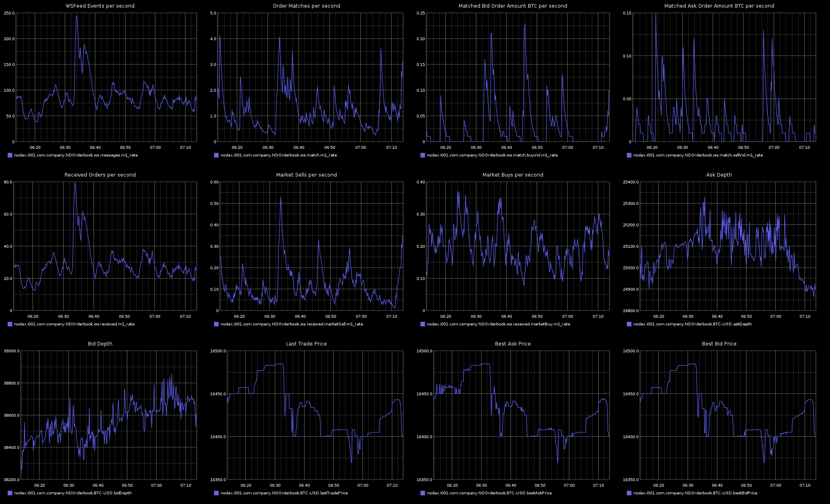Click the Matched Bid Order legend color swatch

point(423,155)
